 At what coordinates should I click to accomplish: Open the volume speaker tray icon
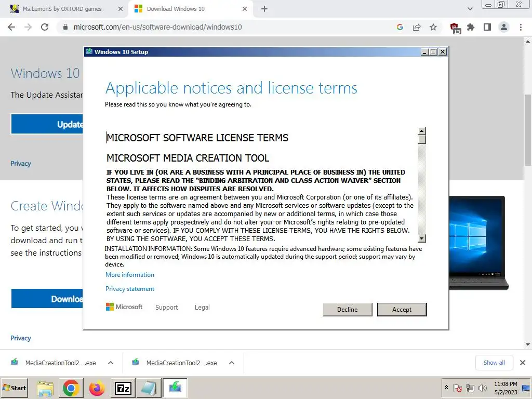pos(482,388)
